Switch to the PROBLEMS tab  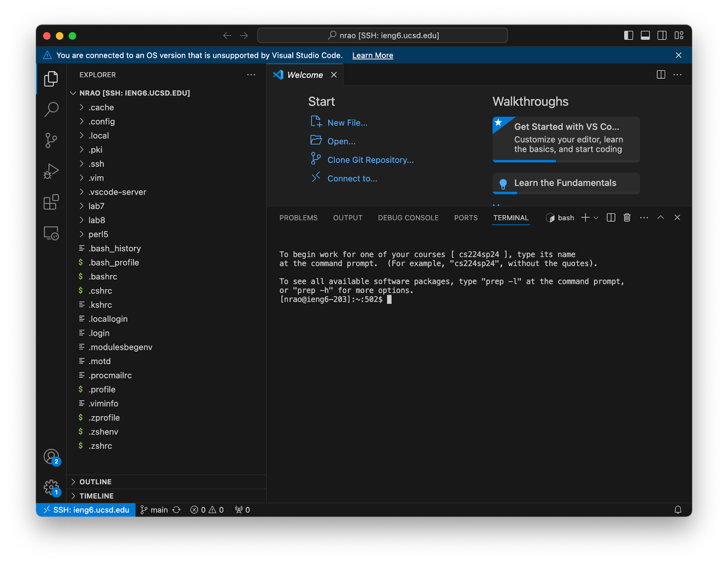[x=298, y=218]
